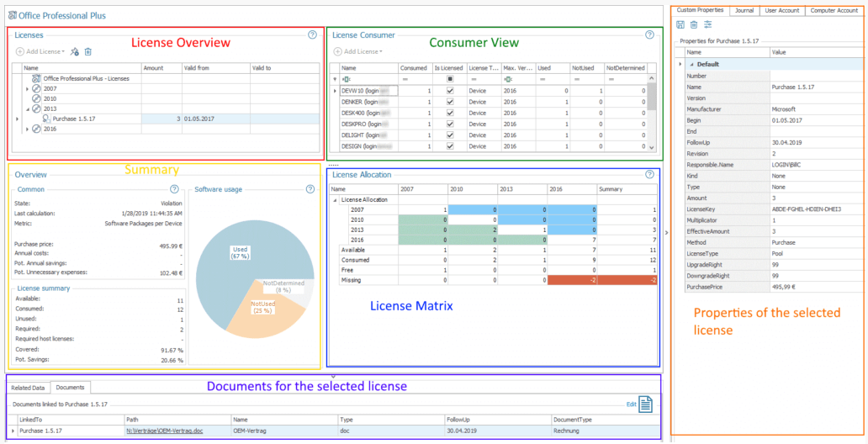Switch to the Related Data tab
Screen dimensions: 868x444
click(x=28, y=388)
